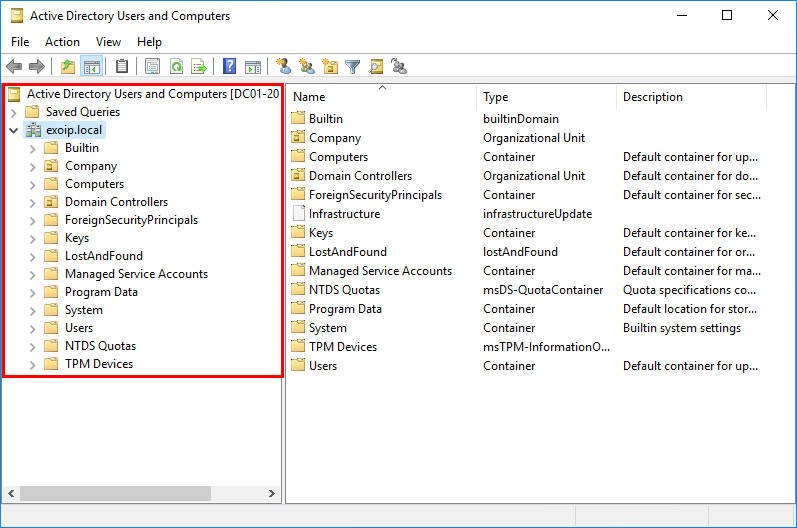Collapse the exoip.local domain node
Screen dimensions: 797x528
pos(14,130)
